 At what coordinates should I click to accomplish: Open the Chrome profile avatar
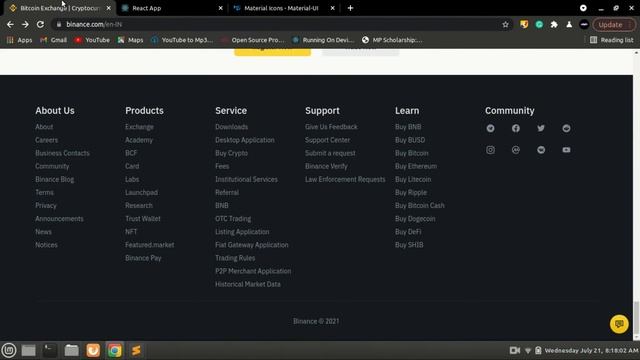point(584,24)
